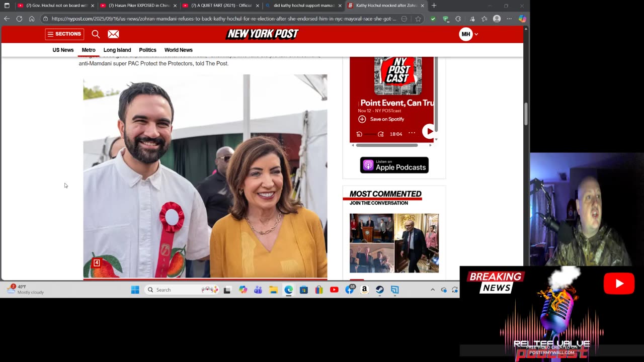This screenshot has height=362, width=644.
Task: Skip podcast forward 15 seconds
Action: (x=381, y=134)
